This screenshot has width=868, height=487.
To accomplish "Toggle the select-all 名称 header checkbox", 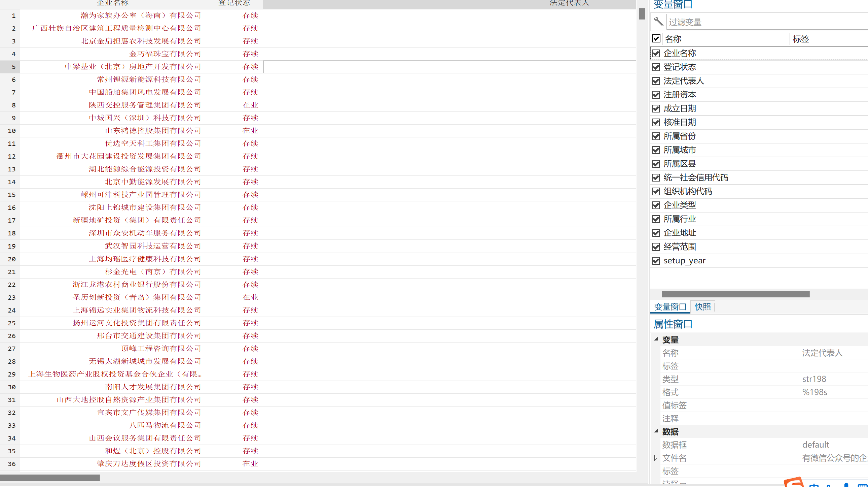I will 656,38.
